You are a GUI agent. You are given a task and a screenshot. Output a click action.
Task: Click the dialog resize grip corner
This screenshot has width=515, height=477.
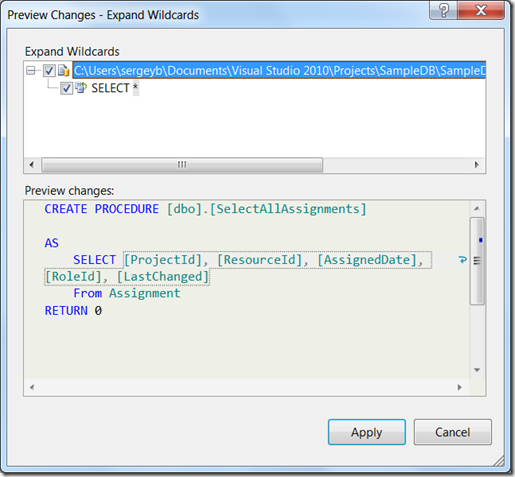(499, 461)
